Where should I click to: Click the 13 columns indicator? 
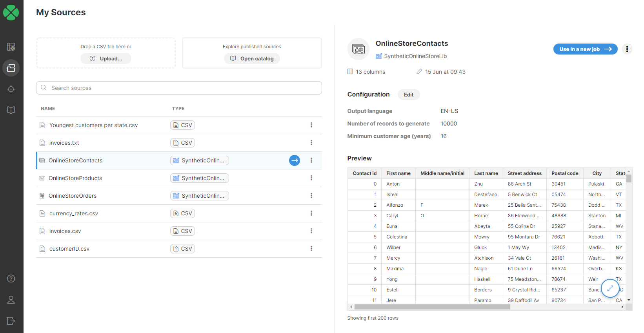pyautogui.click(x=366, y=72)
